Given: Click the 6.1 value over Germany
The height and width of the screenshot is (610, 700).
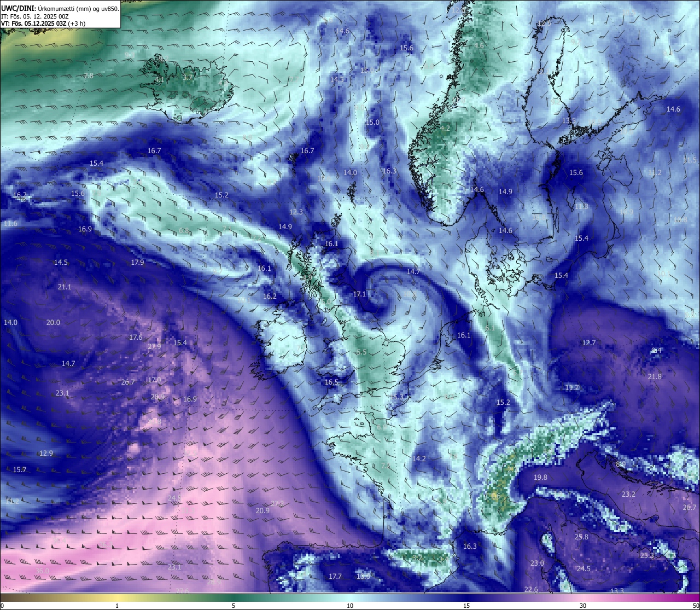Looking at the screenshot, I should (x=489, y=328).
